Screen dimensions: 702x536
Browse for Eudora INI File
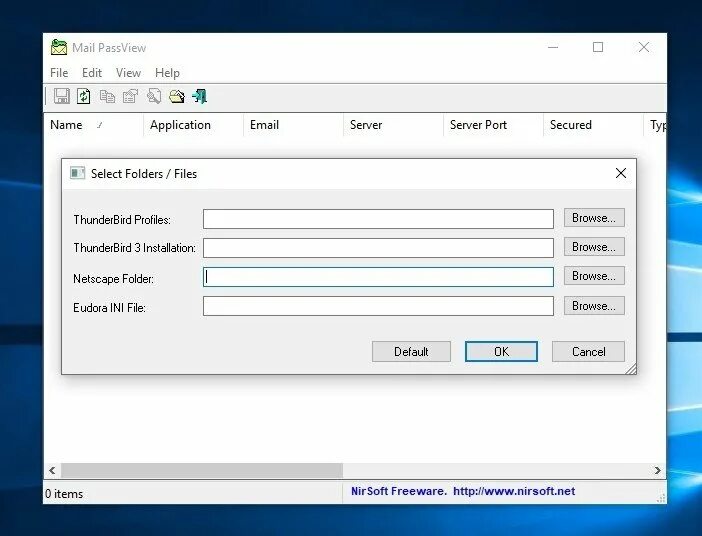[594, 306]
